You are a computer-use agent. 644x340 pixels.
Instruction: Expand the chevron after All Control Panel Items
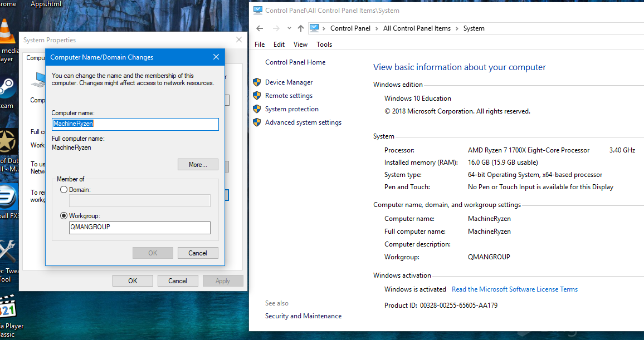(x=457, y=28)
